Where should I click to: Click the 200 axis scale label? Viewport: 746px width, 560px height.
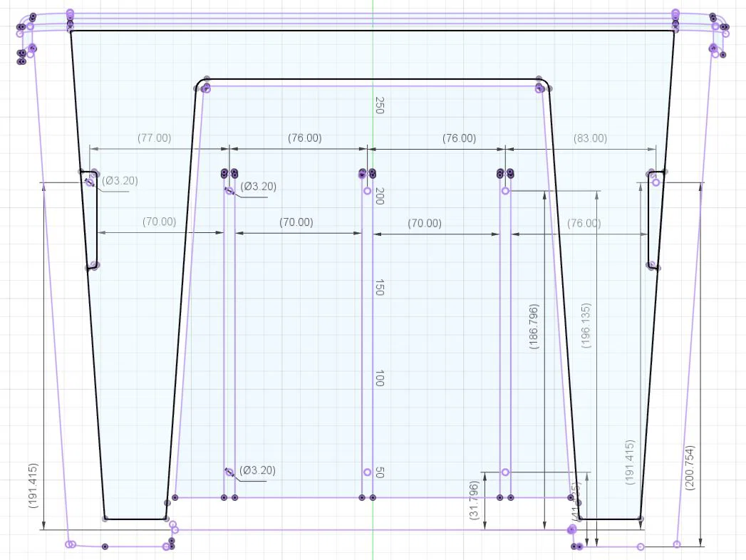[x=379, y=196]
